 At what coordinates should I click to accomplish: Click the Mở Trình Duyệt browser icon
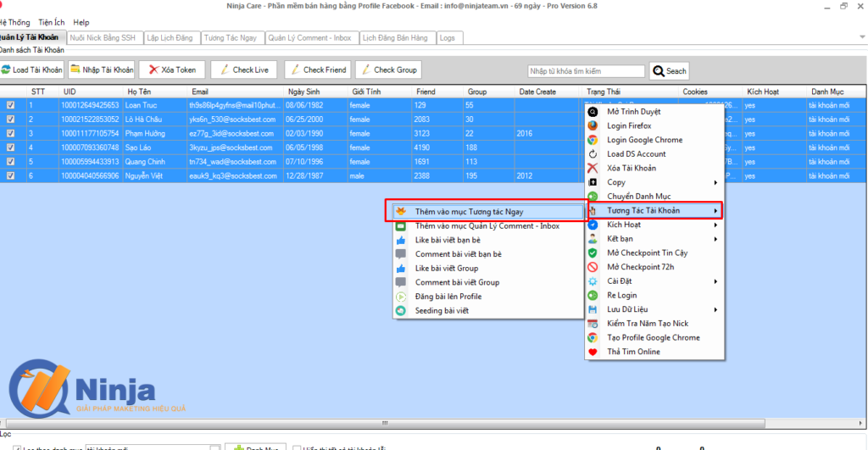pos(593,112)
